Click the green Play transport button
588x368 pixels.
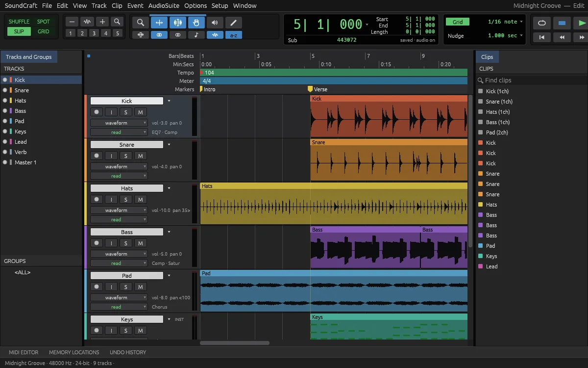(x=582, y=23)
